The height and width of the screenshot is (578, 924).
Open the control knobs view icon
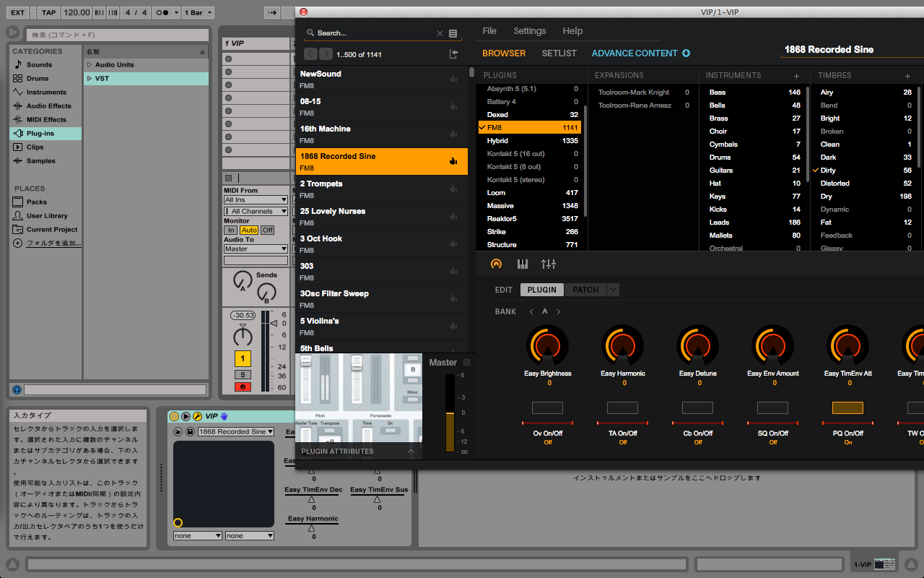[x=496, y=264]
